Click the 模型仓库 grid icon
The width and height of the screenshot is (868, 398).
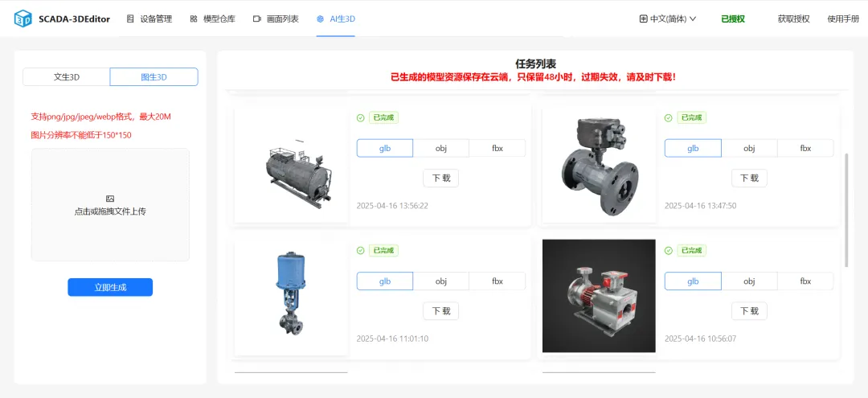pos(194,18)
